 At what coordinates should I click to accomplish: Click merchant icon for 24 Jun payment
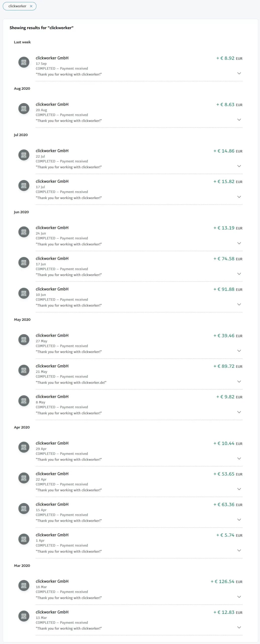click(24, 232)
